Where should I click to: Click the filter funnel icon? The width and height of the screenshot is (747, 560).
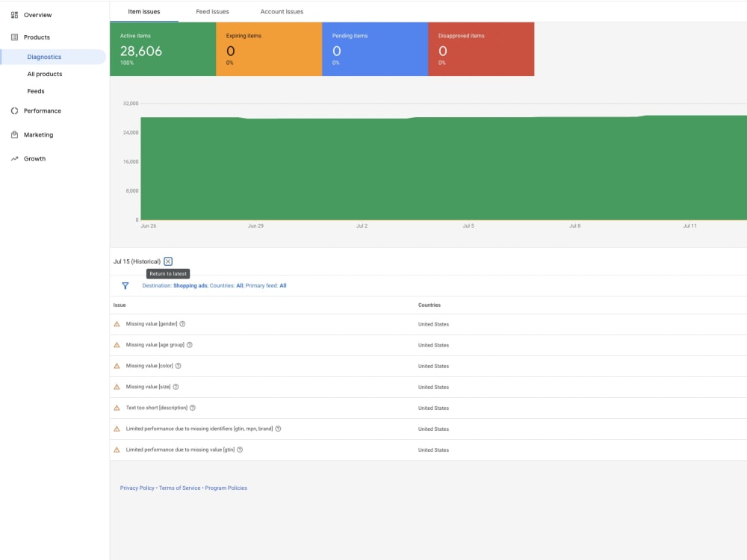coord(125,286)
